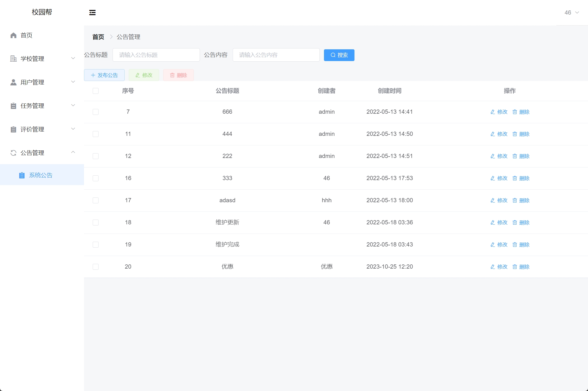Screen dimensions: 588x391
Task: Open the 任务管理 menu
Action: pos(32,106)
